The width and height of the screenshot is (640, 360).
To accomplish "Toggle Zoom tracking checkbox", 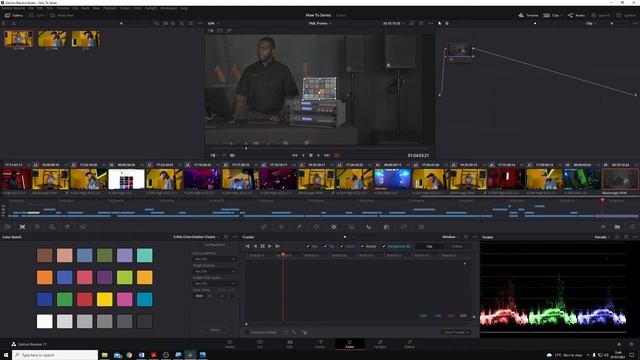I will pos(342,246).
